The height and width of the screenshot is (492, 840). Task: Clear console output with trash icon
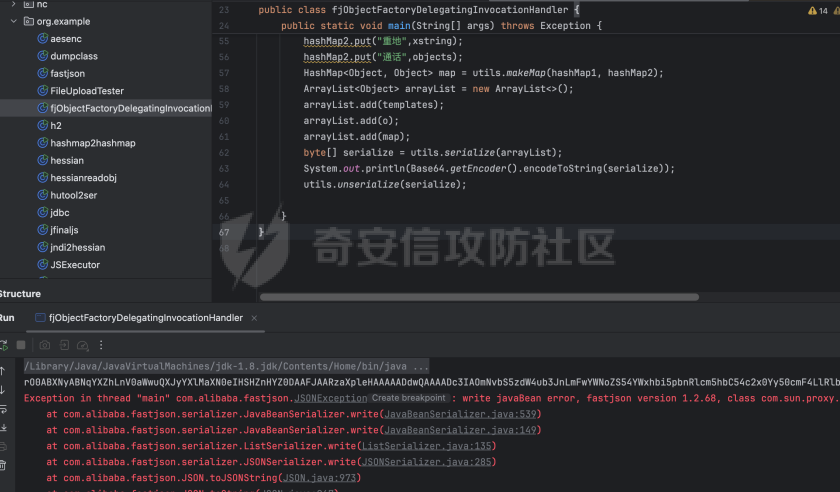[3, 465]
